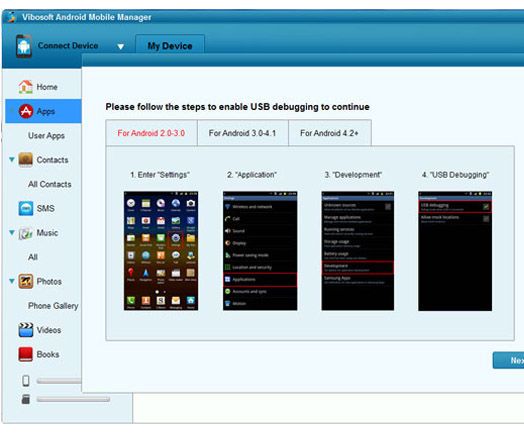
Task: Select Photos label in sidebar
Action: 49,282
